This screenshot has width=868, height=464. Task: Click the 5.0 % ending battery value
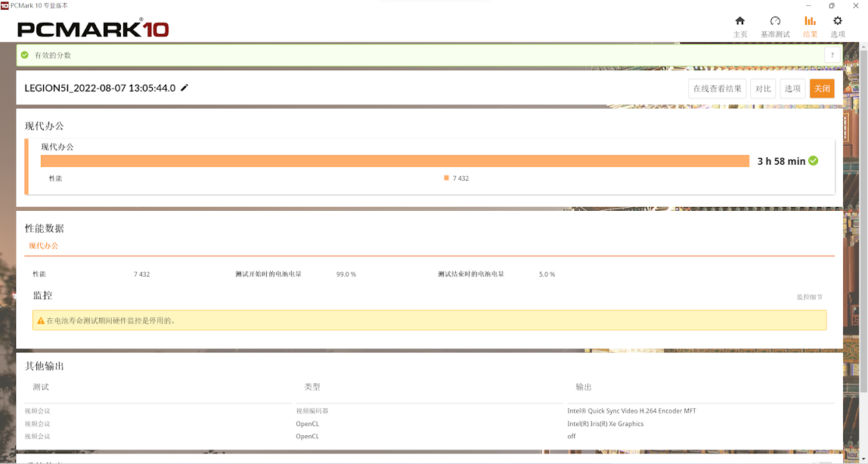(547, 274)
